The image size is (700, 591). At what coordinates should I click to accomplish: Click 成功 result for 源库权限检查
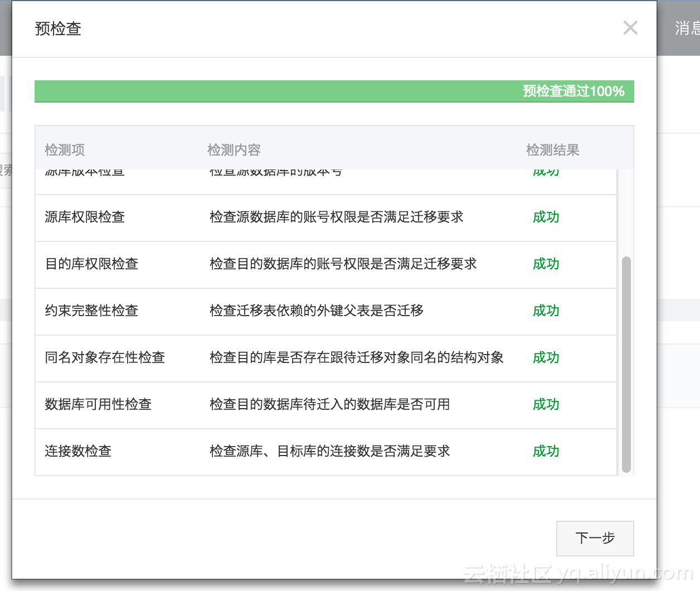546,217
